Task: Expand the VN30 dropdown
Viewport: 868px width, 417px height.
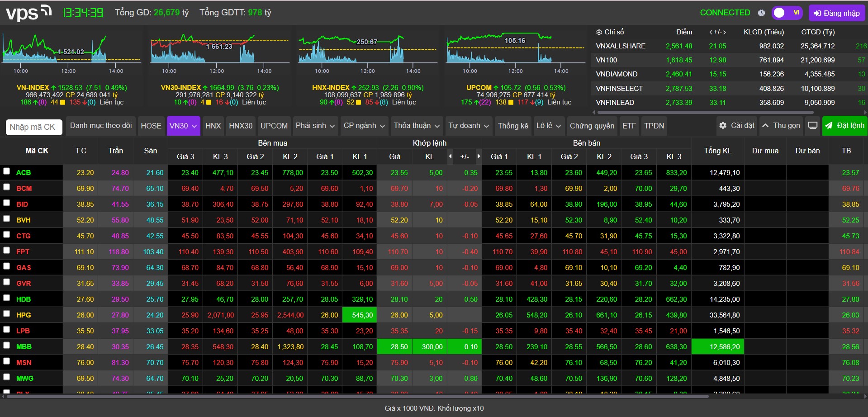Action: click(184, 126)
